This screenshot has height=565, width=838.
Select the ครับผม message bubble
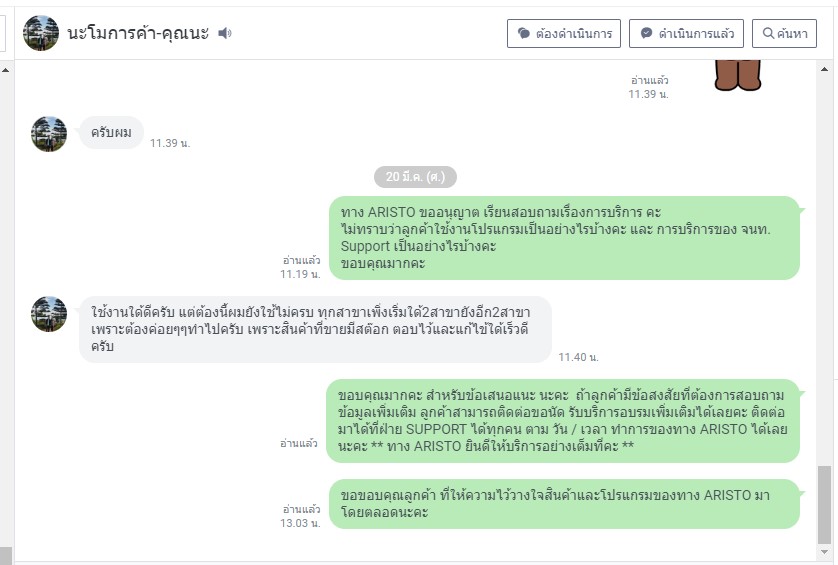(111, 133)
